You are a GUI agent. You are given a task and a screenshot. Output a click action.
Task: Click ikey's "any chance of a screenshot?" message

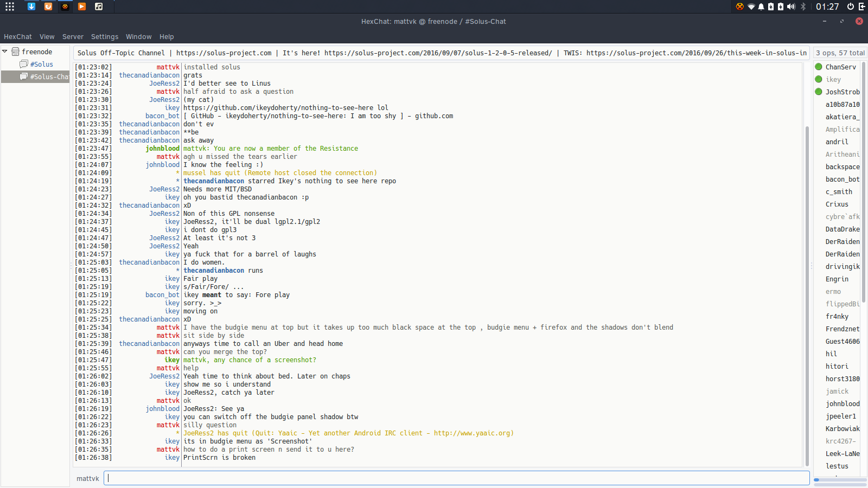250,360
